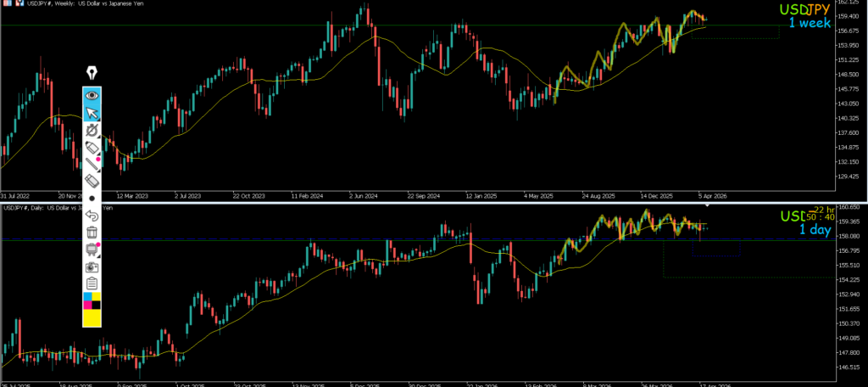The width and height of the screenshot is (868, 387).
Task: Click the '1 day' timeframe label
Action: 815,229
